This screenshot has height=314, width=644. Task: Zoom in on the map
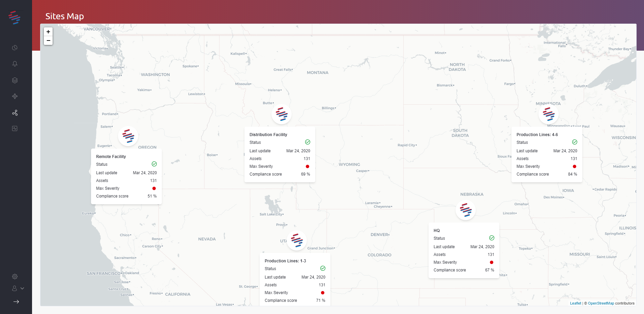pos(48,32)
